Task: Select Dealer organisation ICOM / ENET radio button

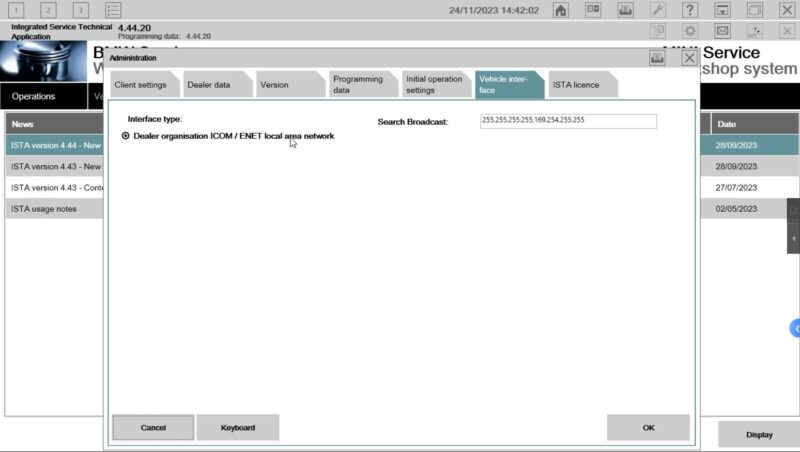Action: pos(126,136)
